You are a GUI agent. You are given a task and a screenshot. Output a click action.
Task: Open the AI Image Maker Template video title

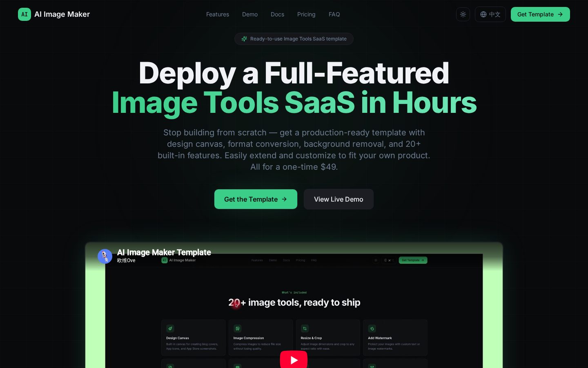(164, 252)
